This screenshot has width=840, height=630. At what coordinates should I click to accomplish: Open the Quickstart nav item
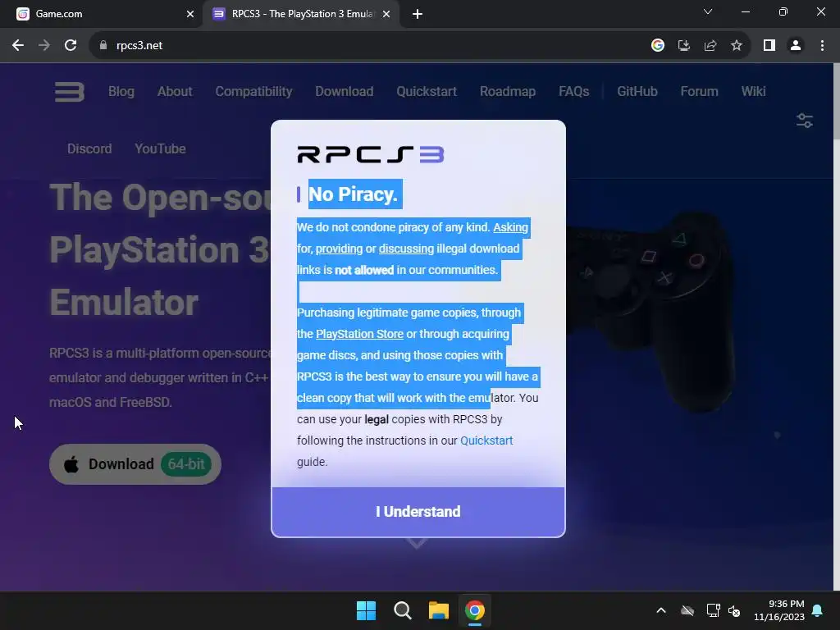click(x=427, y=92)
